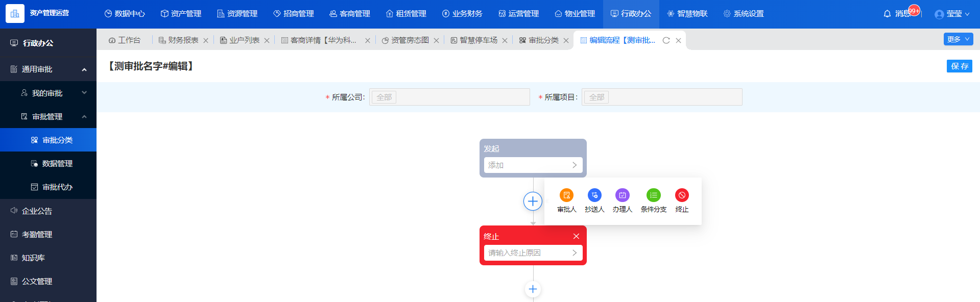
Task: Click the 99+ message badge
Action: coord(914,10)
